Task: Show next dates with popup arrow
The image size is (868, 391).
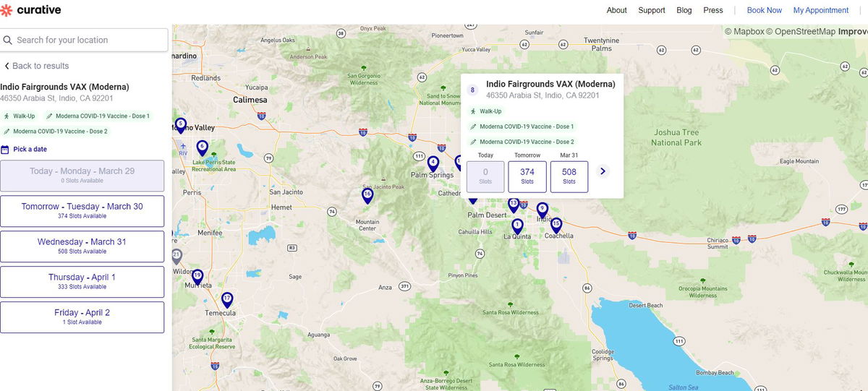Action: (603, 171)
